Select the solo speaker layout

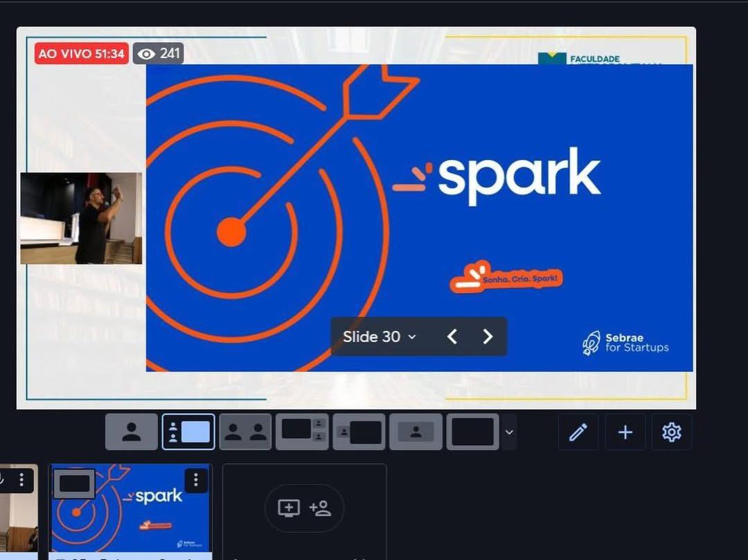click(131, 432)
